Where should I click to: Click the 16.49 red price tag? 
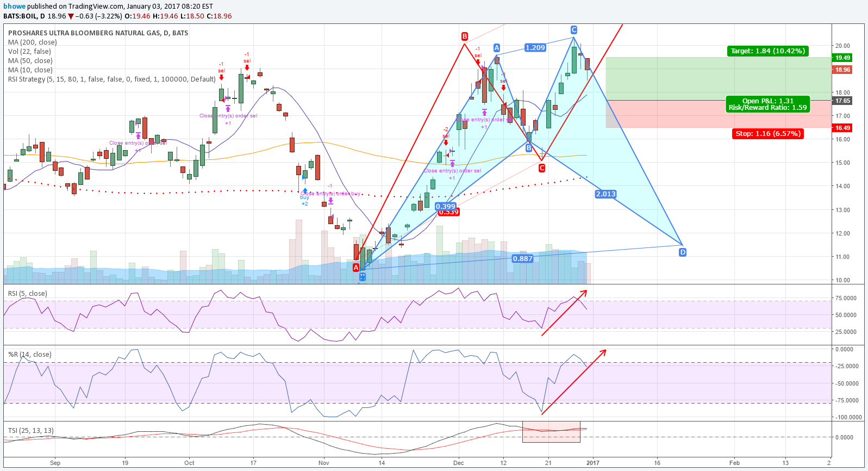(842, 128)
